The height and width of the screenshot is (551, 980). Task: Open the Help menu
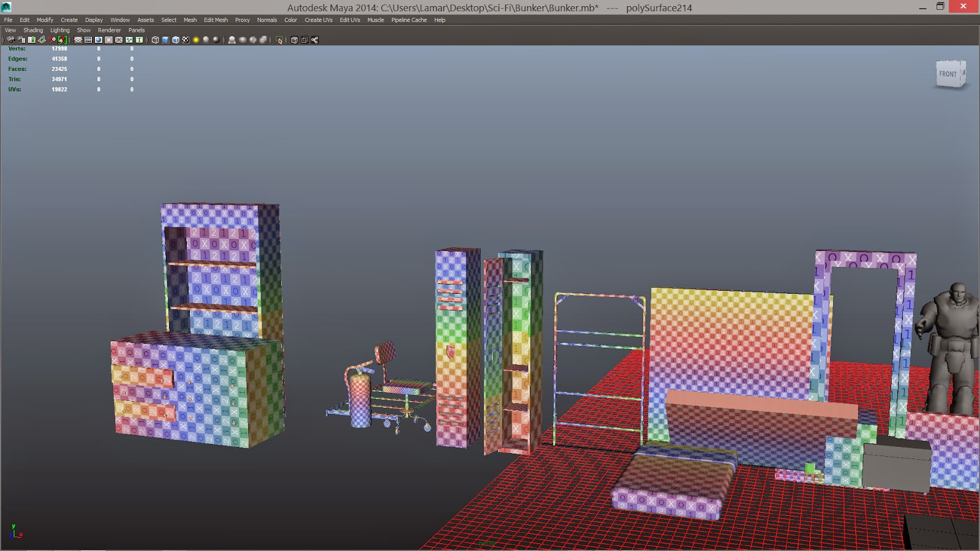[440, 20]
